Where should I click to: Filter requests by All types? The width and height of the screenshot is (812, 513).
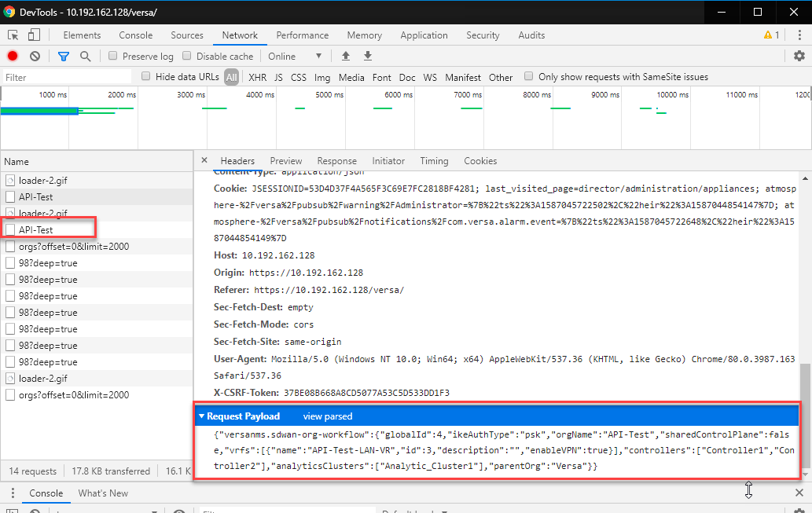(x=231, y=78)
